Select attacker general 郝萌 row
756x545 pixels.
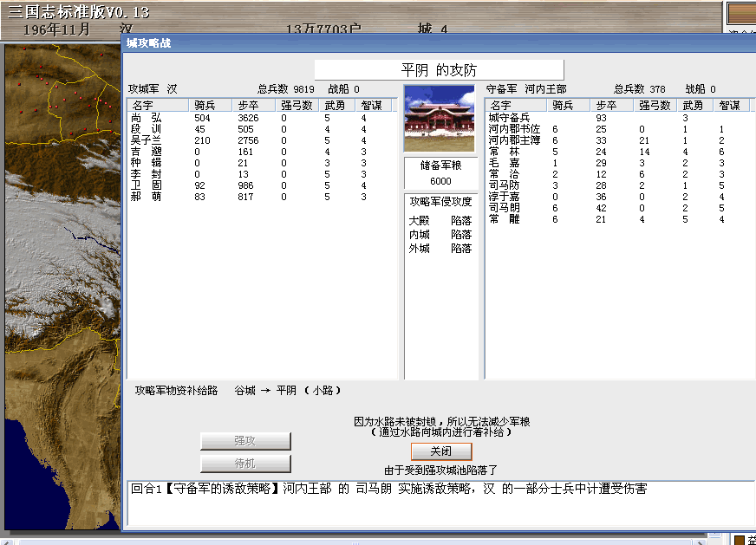pos(147,197)
